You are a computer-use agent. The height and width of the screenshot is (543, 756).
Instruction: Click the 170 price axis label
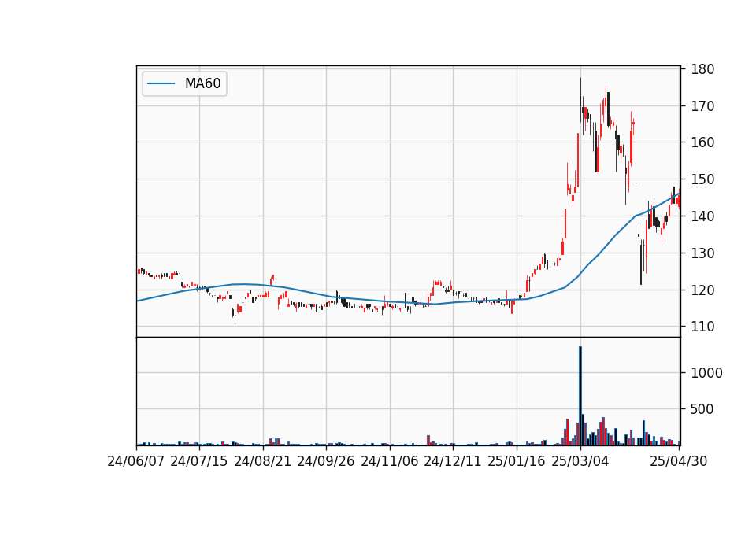703,106
